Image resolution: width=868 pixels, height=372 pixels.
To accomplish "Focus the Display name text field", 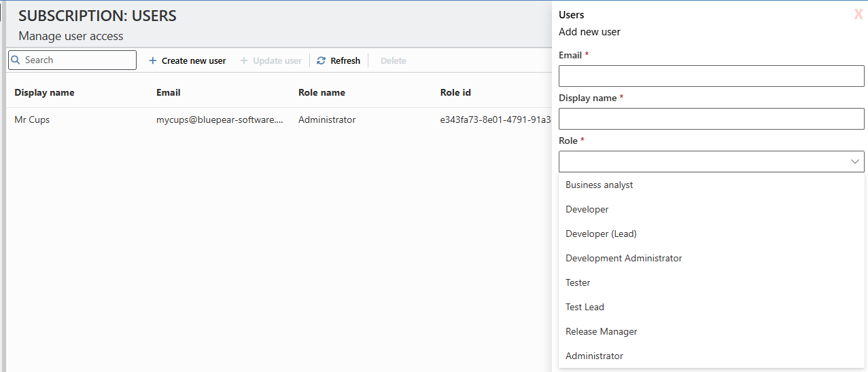I will [x=711, y=119].
